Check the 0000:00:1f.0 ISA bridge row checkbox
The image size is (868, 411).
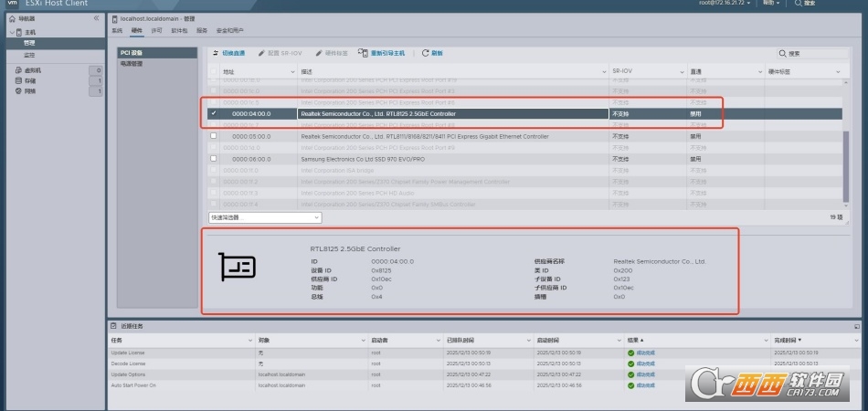click(214, 171)
